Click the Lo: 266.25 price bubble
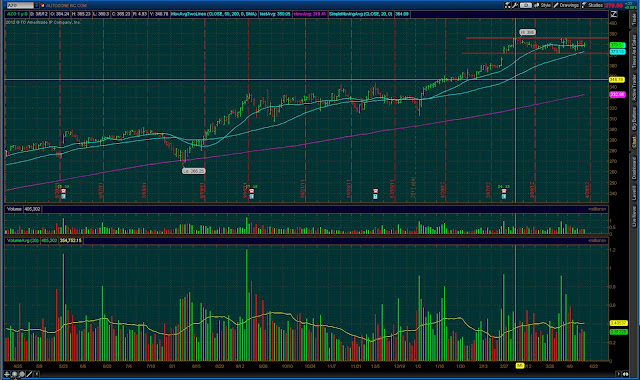Screen dimensions: 640x380 193,171
